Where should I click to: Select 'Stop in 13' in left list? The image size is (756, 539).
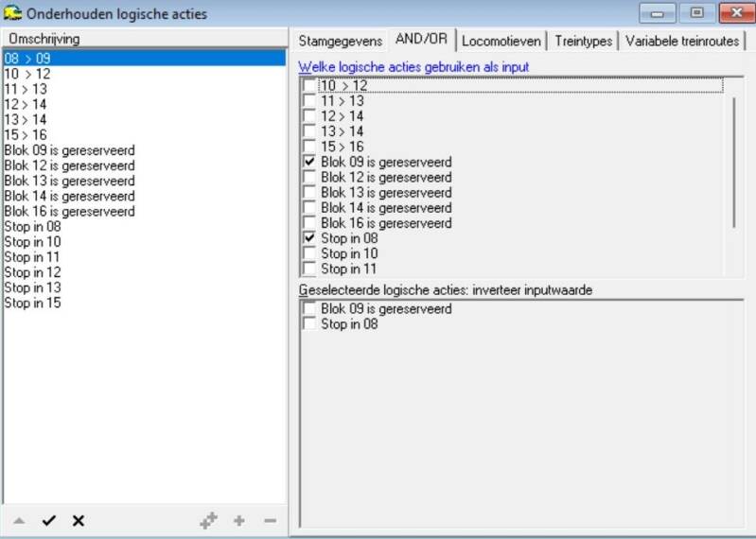tap(144, 287)
